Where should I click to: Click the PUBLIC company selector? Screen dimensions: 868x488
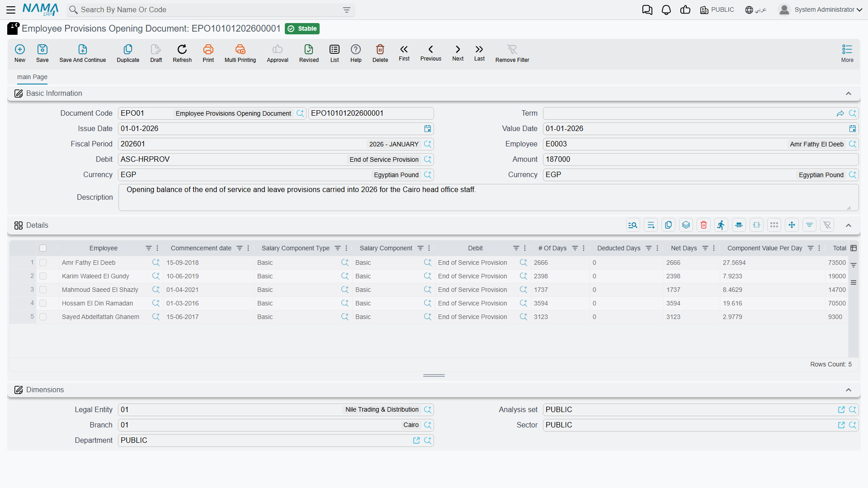(x=717, y=10)
